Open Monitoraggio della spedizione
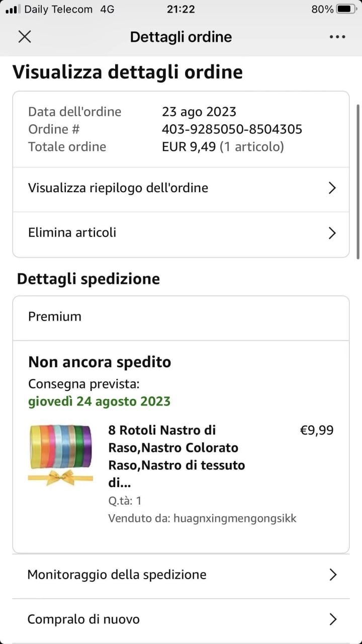This screenshot has width=362, height=644. pos(117,575)
